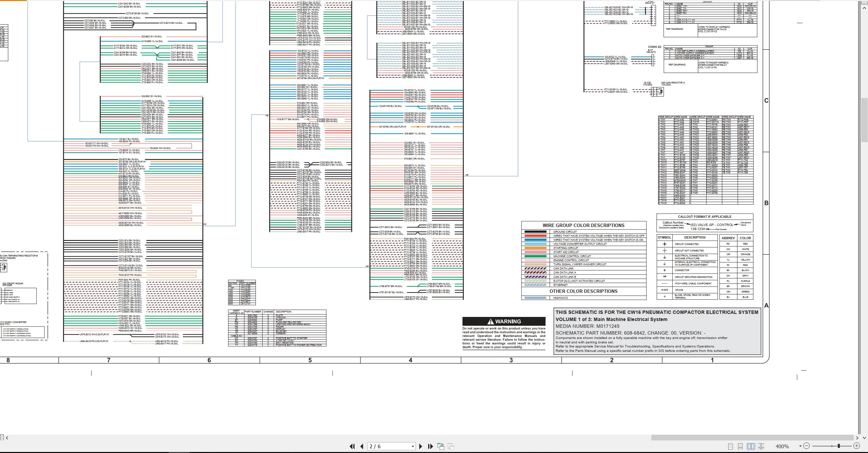Click the horizontal scrollbar right arrow
Screen dimensions: 868x453
[x=857, y=438]
